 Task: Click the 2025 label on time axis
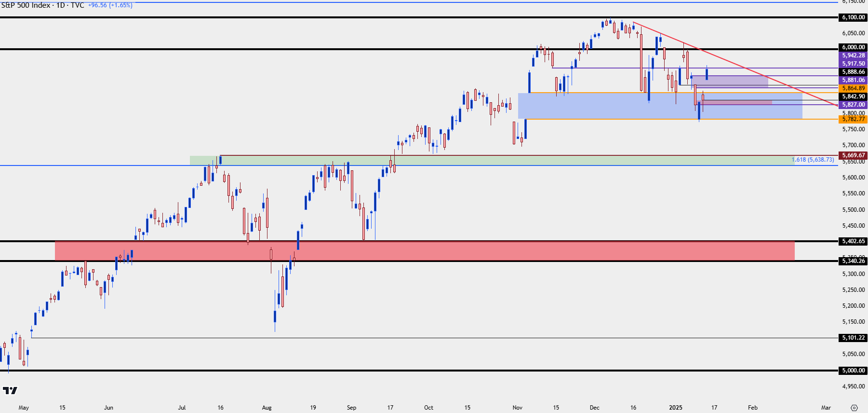(x=676, y=408)
